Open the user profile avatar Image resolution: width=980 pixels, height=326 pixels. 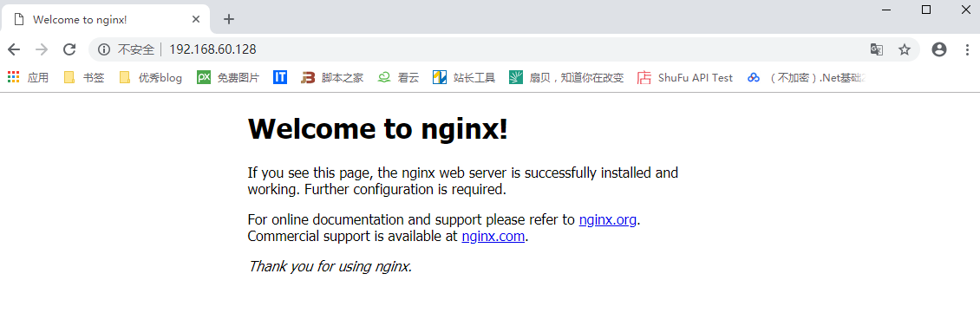pos(938,50)
